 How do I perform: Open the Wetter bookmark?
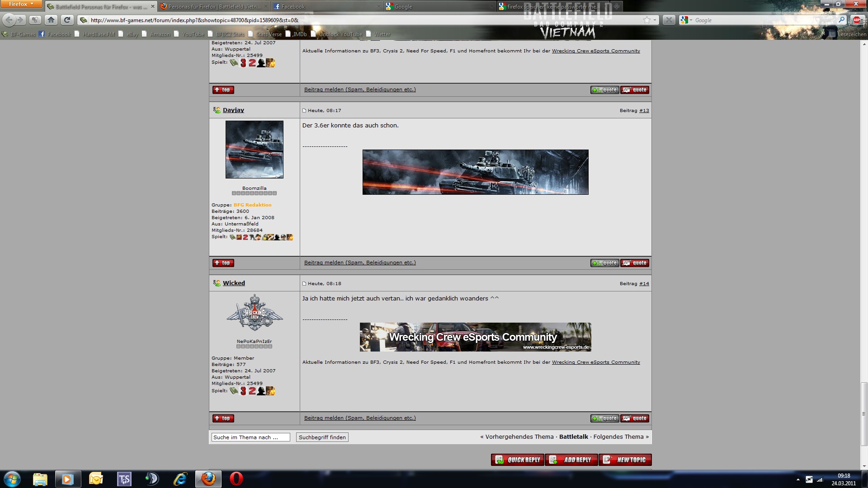378,34
